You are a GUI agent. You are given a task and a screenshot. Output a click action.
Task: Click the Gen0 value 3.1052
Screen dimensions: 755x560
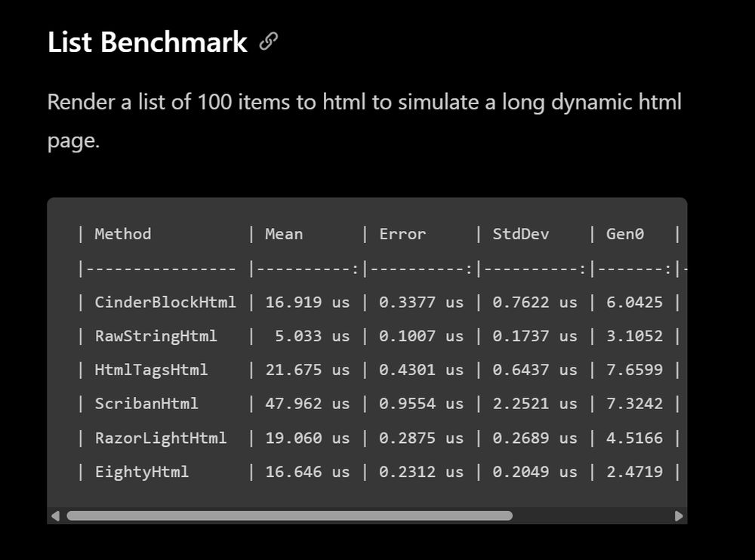634,336
